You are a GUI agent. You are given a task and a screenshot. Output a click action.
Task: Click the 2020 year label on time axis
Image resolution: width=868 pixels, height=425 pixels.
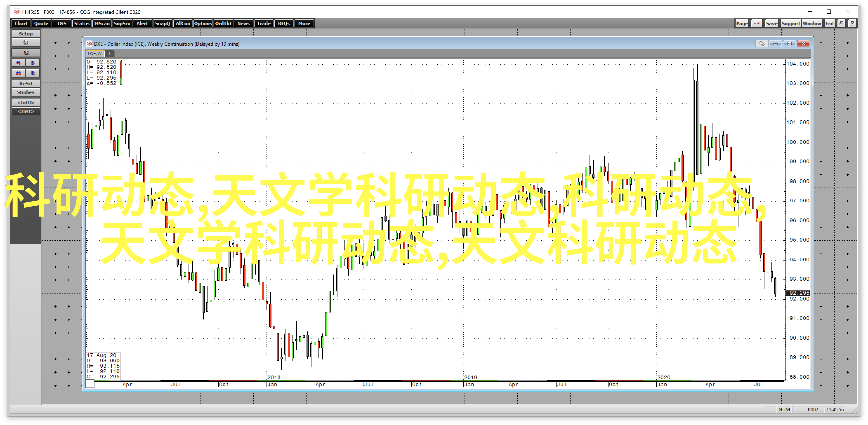pos(663,378)
